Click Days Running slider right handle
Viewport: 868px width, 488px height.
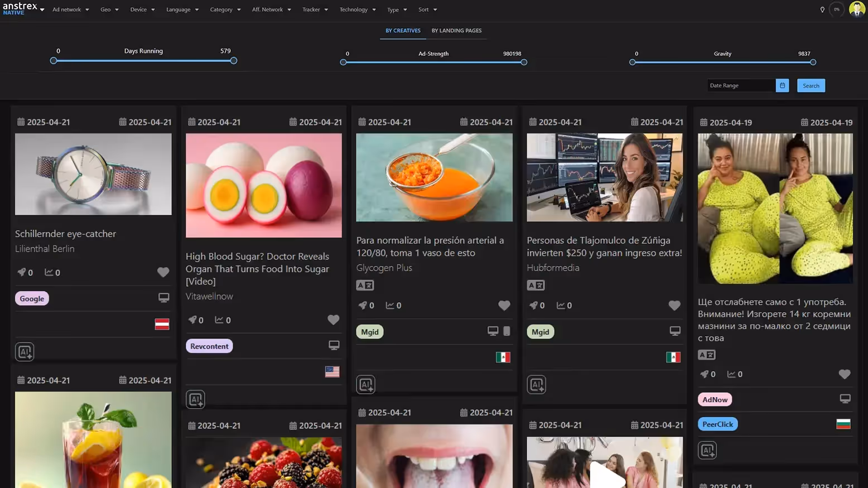[234, 61]
